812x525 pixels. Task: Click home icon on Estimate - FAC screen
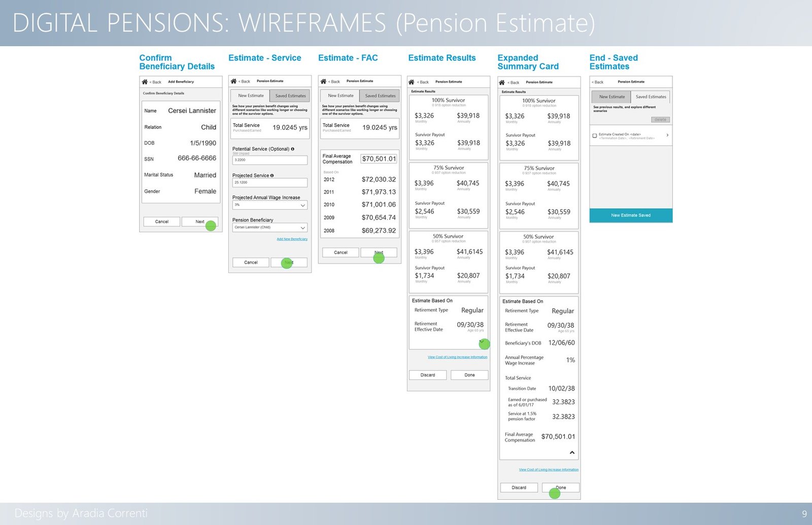coord(323,81)
